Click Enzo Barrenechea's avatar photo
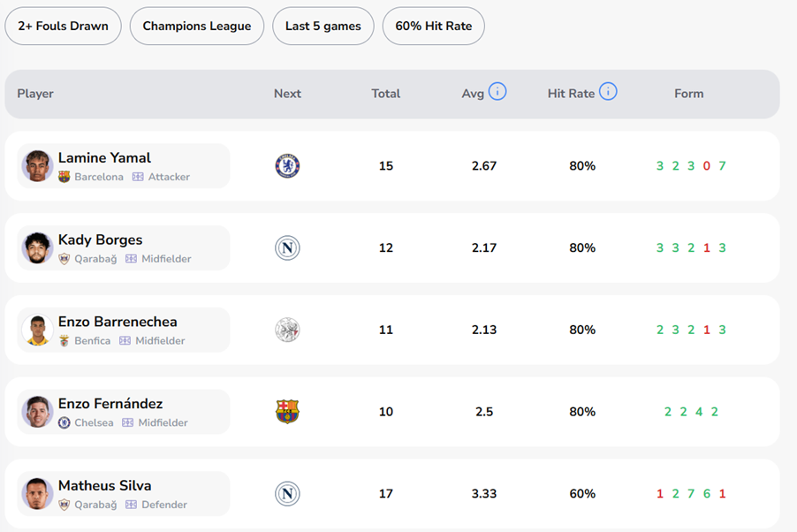Screen dimensions: 797x532 pos(38,330)
